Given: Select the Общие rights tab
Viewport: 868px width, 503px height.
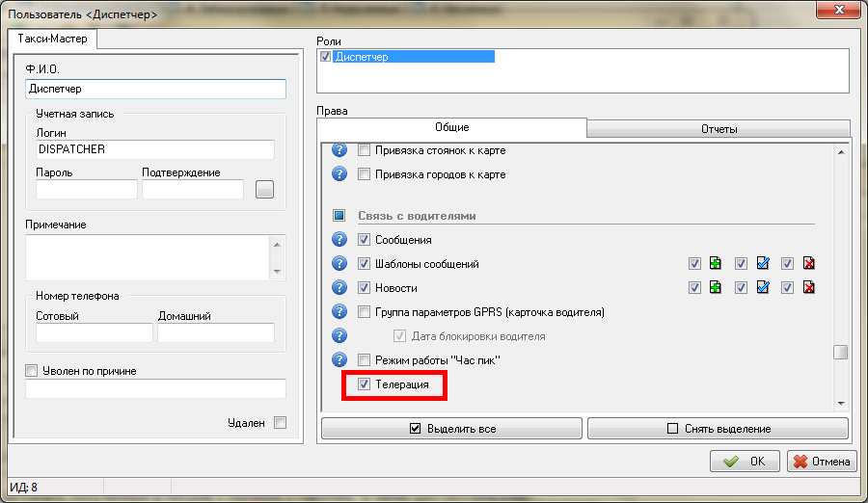Looking at the screenshot, I should [x=451, y=128].
